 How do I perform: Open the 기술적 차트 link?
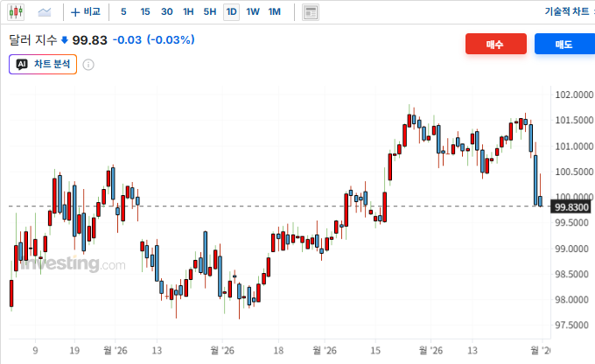pos(567,11)
